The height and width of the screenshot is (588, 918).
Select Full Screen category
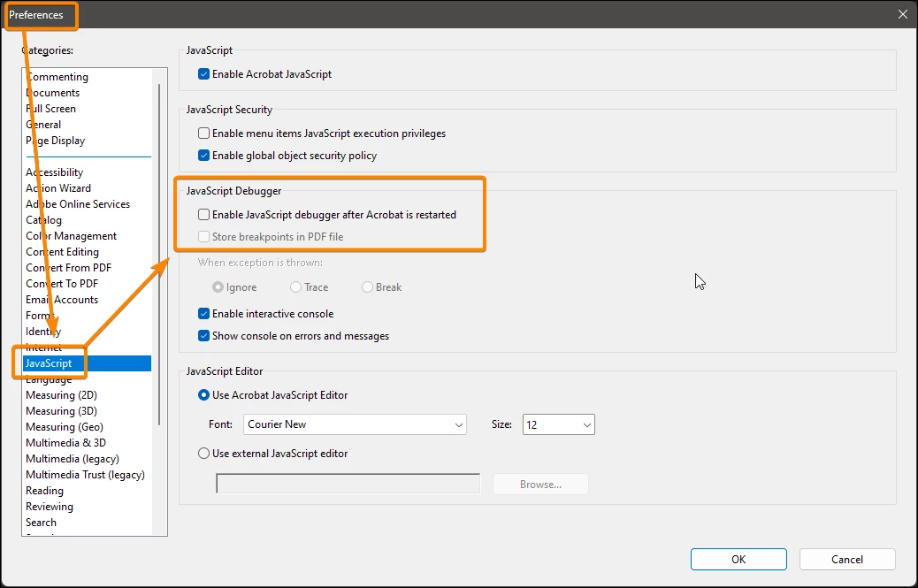50,108
